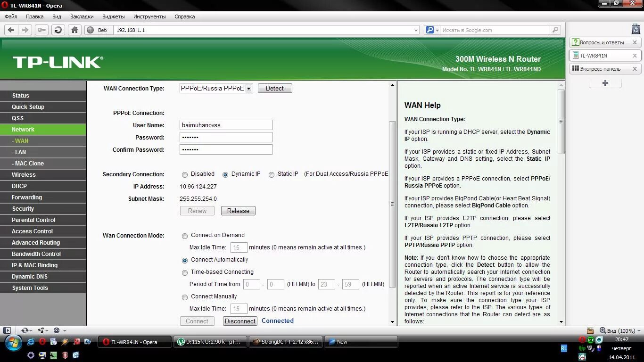Open the LAN submenu item
The image size is (644, 362).
coord(43,152)
